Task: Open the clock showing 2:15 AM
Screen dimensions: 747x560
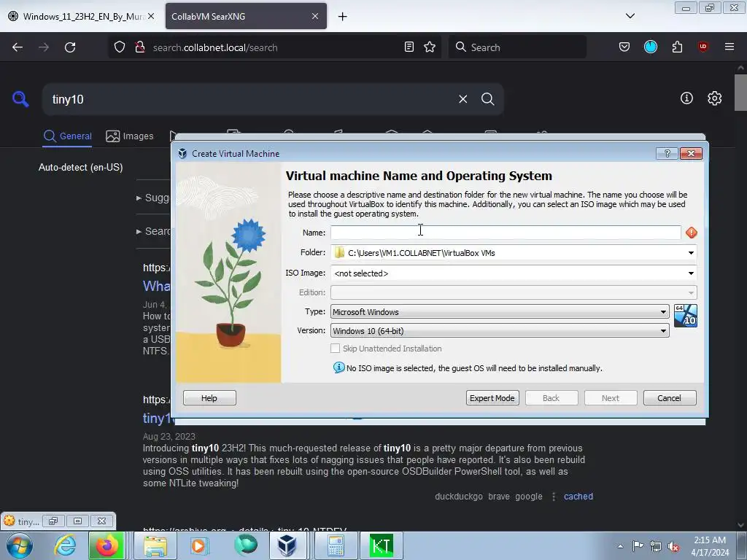Action: coord(710,546)
